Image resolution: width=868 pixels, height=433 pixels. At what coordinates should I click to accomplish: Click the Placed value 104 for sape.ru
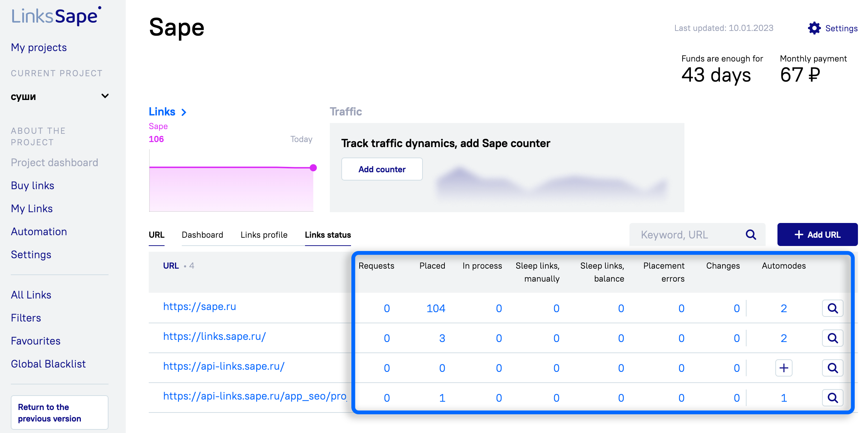click(x=436, y=308)
